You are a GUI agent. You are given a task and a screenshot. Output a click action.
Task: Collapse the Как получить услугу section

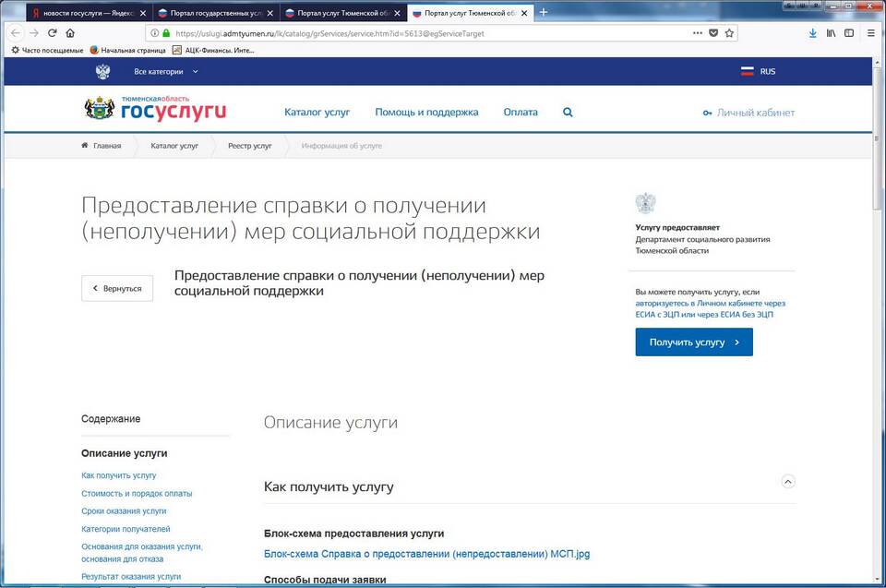click(788, 481)
